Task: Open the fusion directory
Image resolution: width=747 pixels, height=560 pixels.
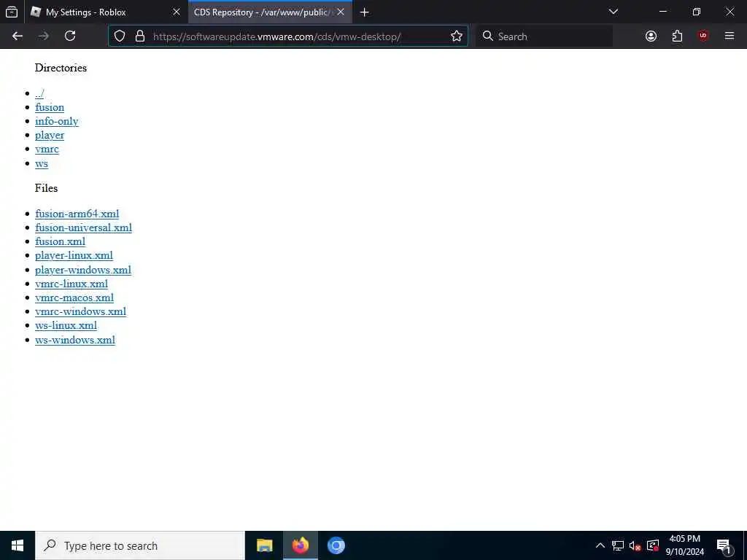Action: coord(50,107)
